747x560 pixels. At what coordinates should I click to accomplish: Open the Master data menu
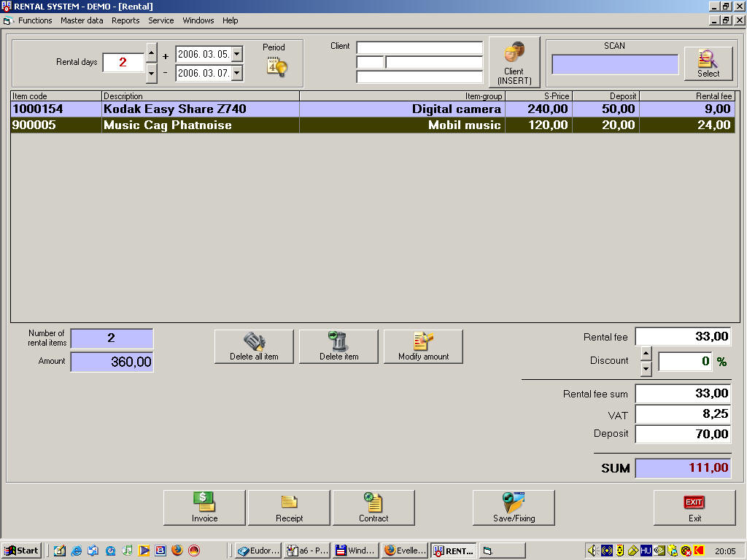pos(82,20)
